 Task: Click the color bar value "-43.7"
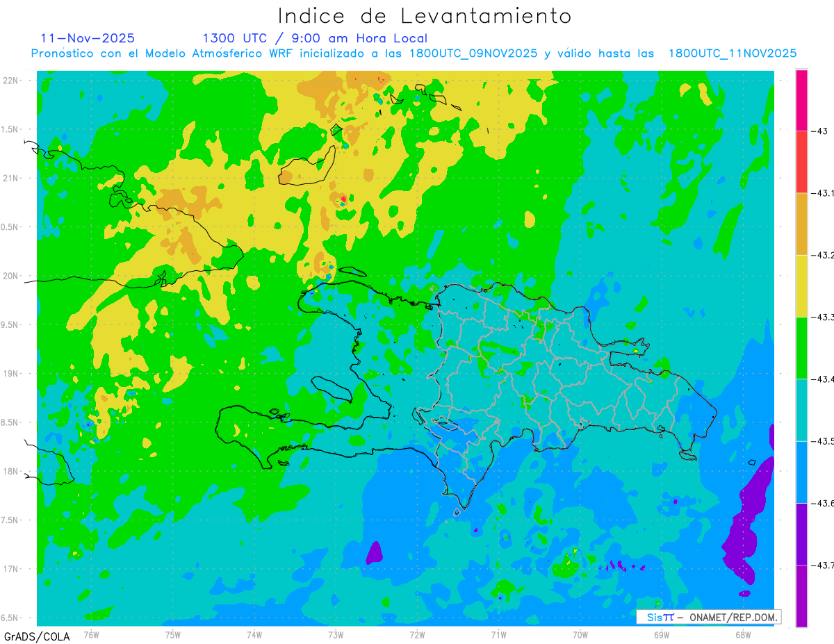(x=824, y=564)
